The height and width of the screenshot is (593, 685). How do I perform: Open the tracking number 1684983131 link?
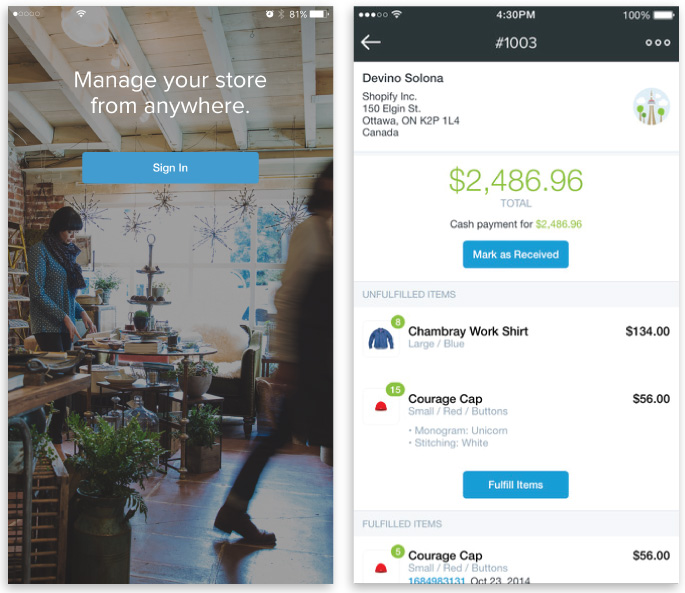[436, 580]
